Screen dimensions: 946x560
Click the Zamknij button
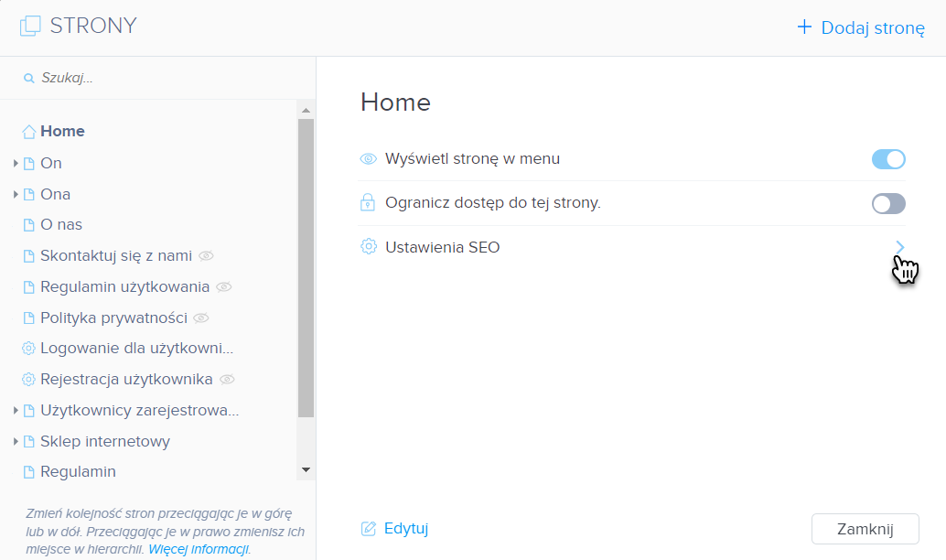point(865,529)
